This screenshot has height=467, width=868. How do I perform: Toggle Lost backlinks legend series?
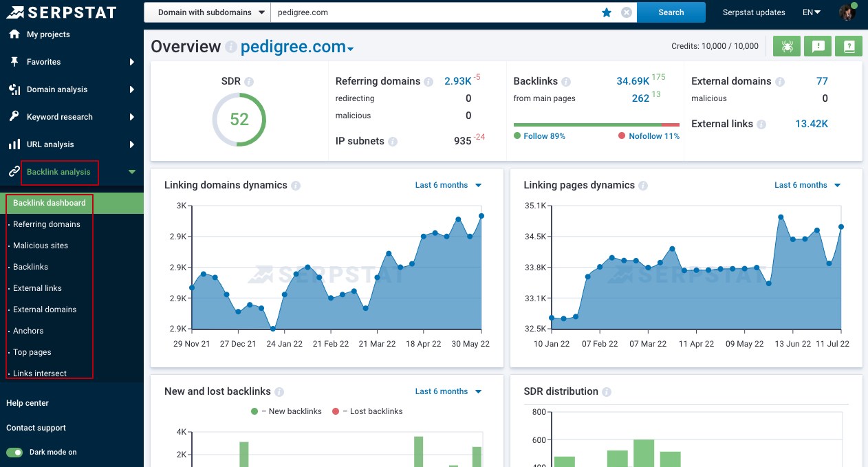367,411
